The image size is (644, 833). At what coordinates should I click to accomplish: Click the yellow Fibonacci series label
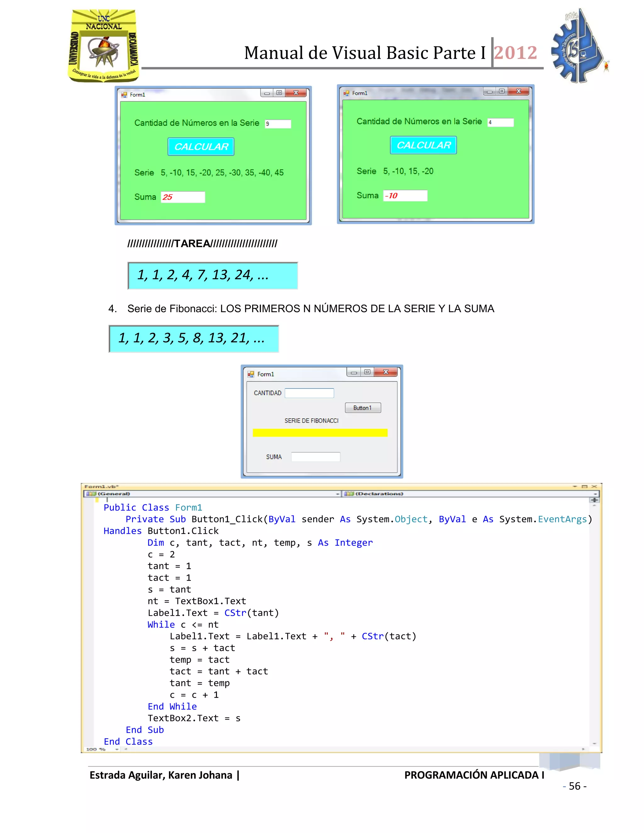pos(320,433)
